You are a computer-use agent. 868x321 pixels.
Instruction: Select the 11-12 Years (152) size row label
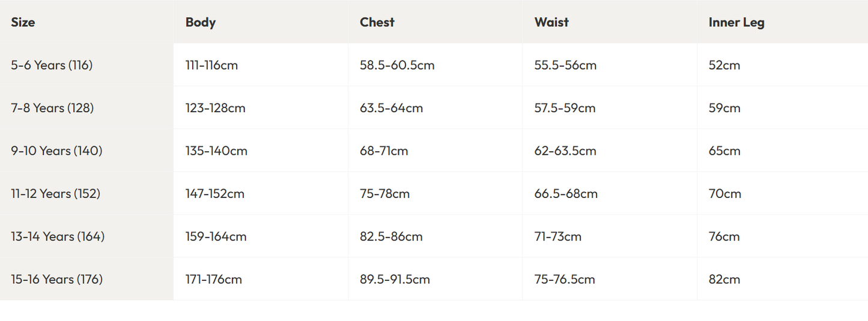(x=55, y=194)
